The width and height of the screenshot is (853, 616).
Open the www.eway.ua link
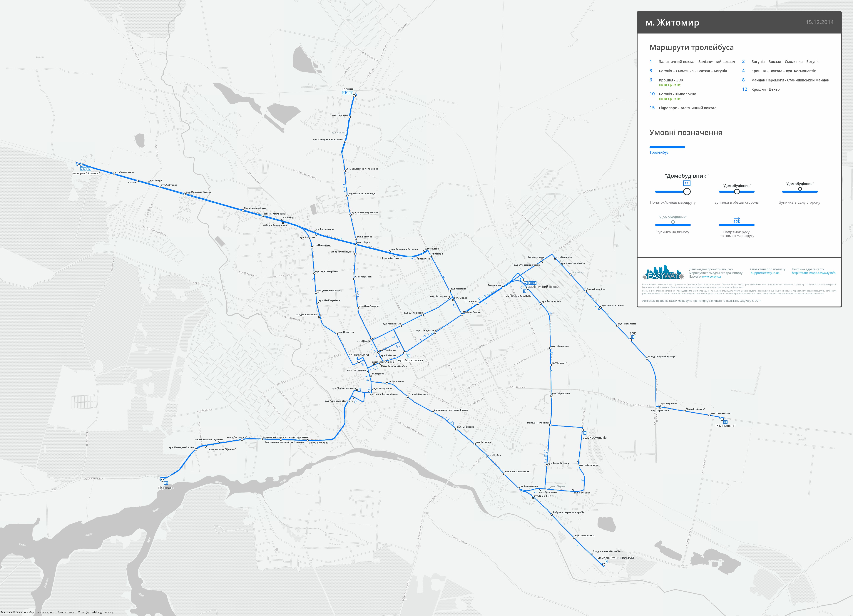click(x=711, y=277)
